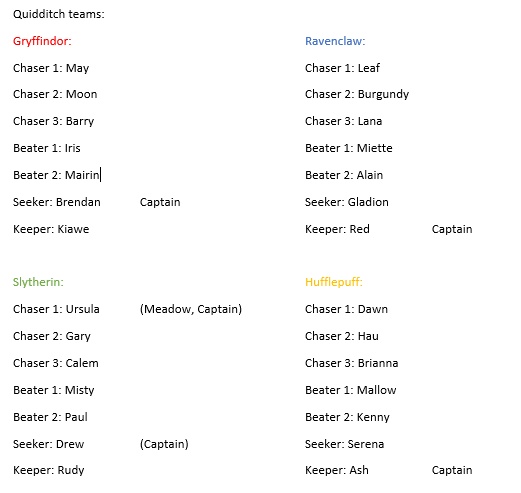The height and width of the screenshot is (493, 521).
Task: Click the Hufflepuff heading in yellow
Action: click(x=334, y=282)
